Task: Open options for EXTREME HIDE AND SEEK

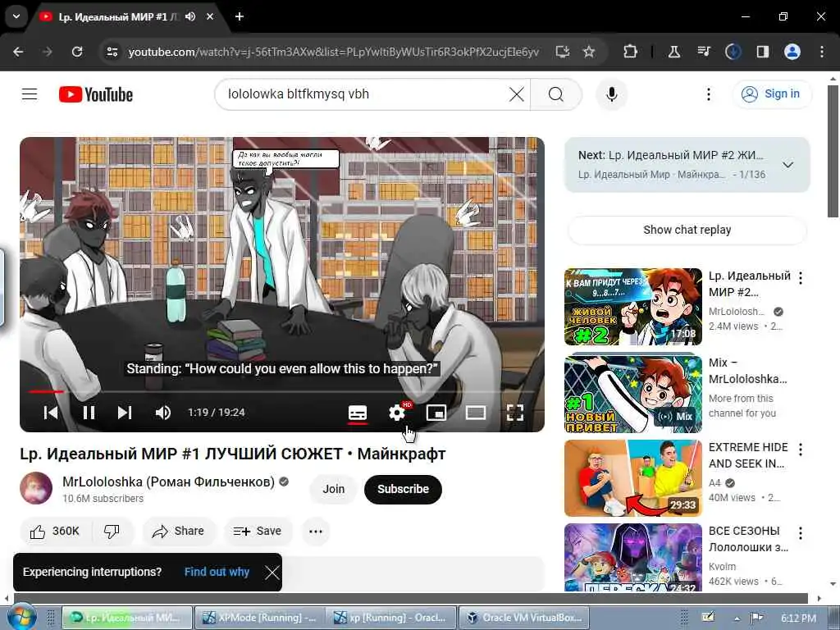Action: [x=801, y=449]
